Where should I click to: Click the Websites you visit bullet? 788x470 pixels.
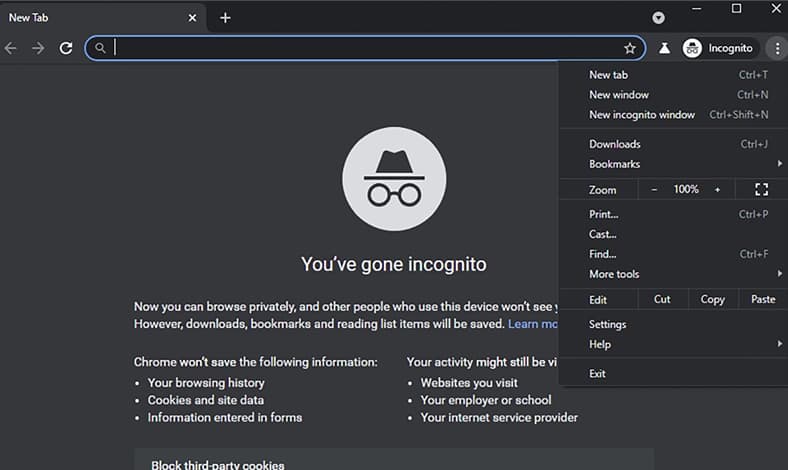pyautogui.click(x=469, y=383)
